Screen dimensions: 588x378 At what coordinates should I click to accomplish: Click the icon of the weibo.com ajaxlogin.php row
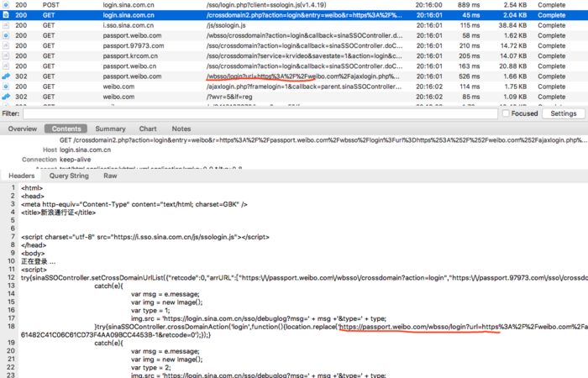pyautogui.click(x=6, y=87)
